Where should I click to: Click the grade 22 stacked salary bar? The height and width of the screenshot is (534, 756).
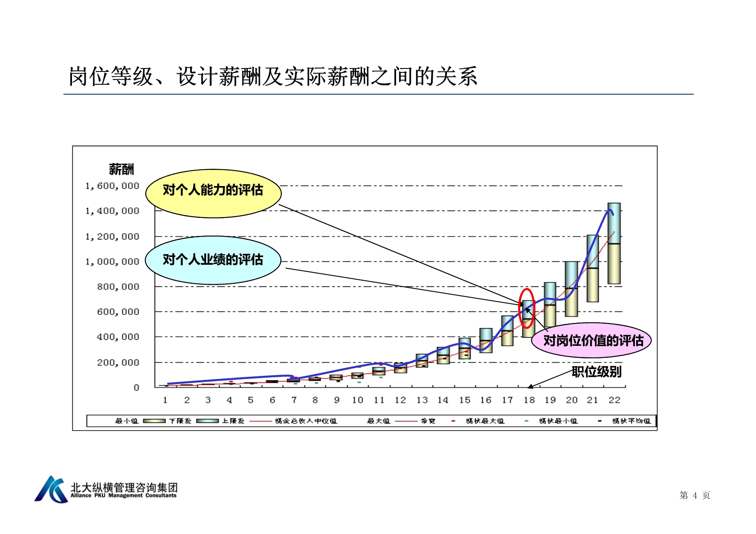tap(614, 243)
